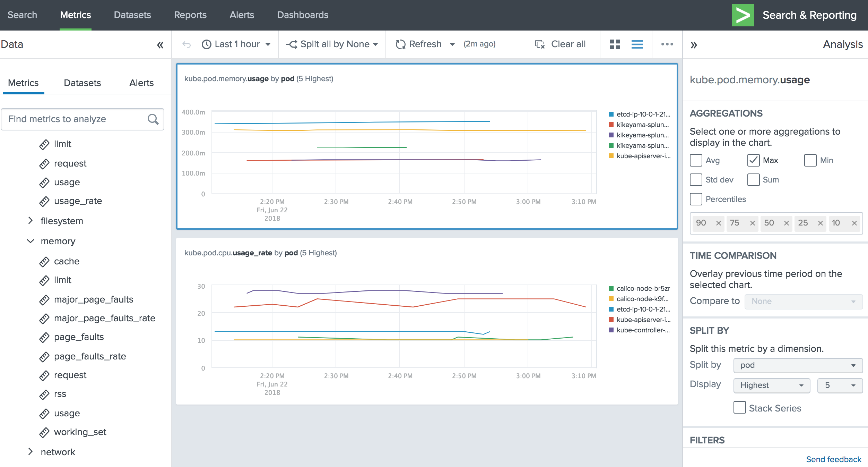The width and height of the screenshot is (868, 467).
Task: Select the usage_rate metric
Action: point(78,201)
